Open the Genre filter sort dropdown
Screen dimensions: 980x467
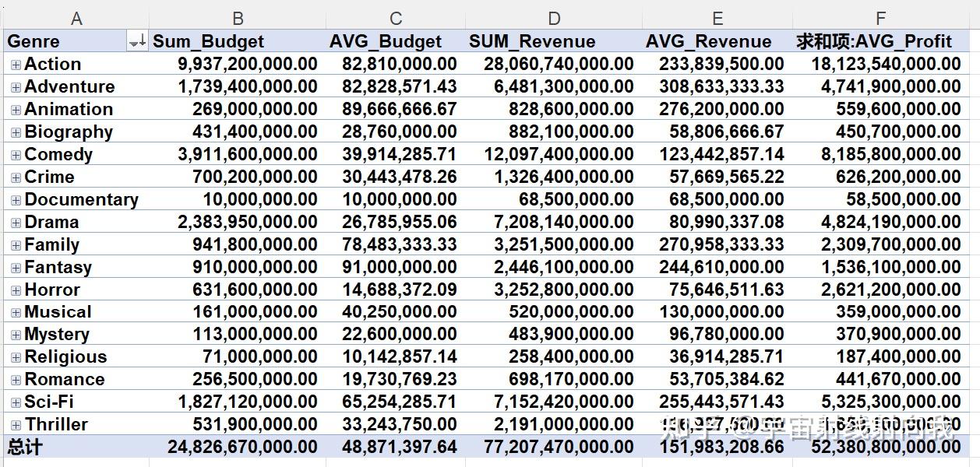click(x=137, y=42)
